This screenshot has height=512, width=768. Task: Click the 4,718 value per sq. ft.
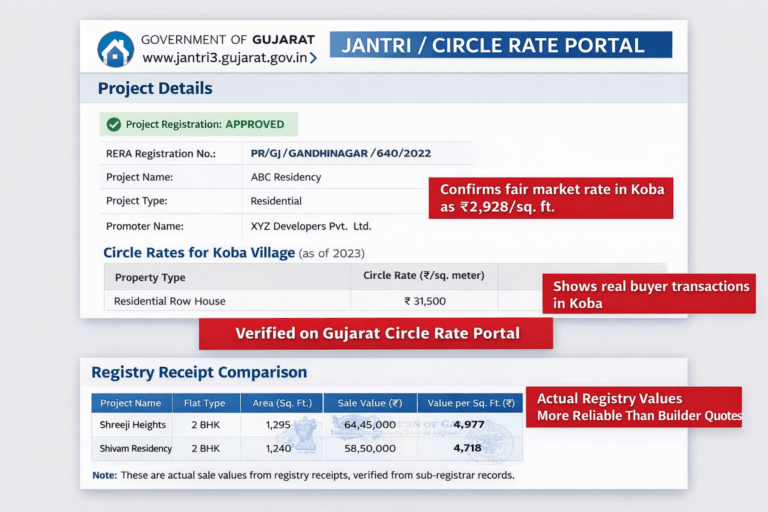click(x=467, y=448)
